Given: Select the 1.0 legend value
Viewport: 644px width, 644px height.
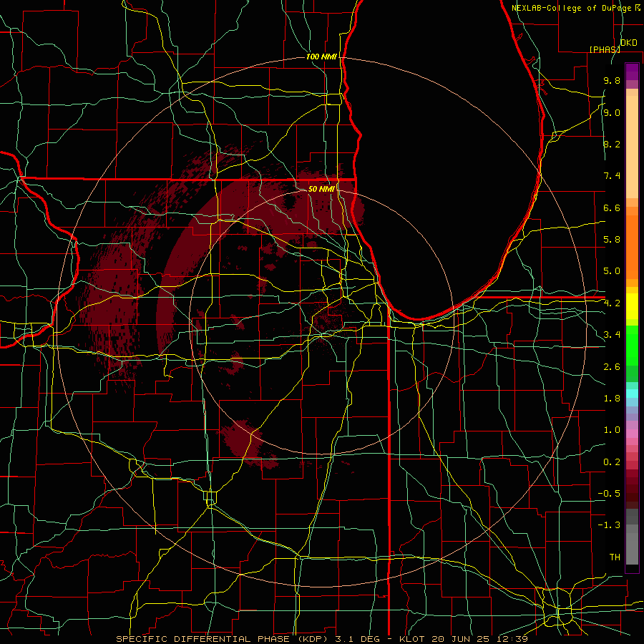Looking at the screenshot, I should click(612, 430).
